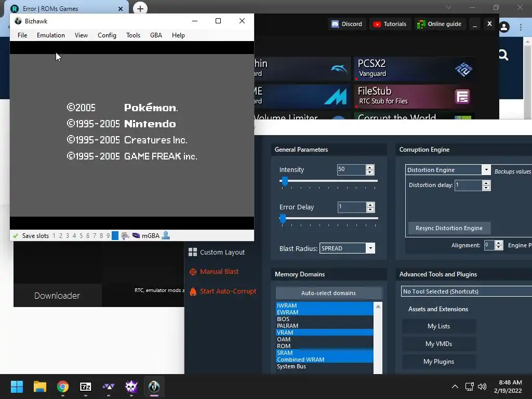This screenshot has height=399, width=532.
Task: Click the Custom Layout grid icon
Action: pos(193,252)
